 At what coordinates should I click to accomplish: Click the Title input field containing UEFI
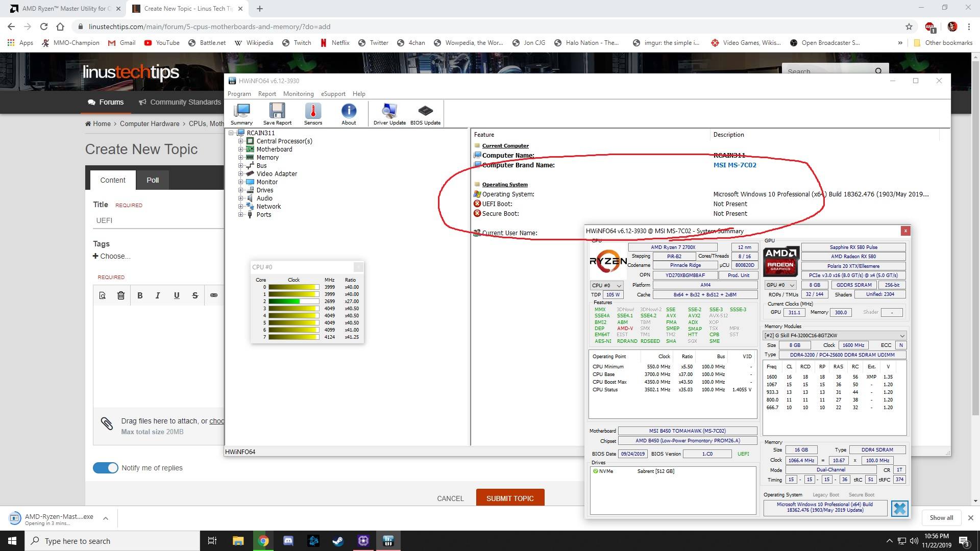tap(158, 220)
